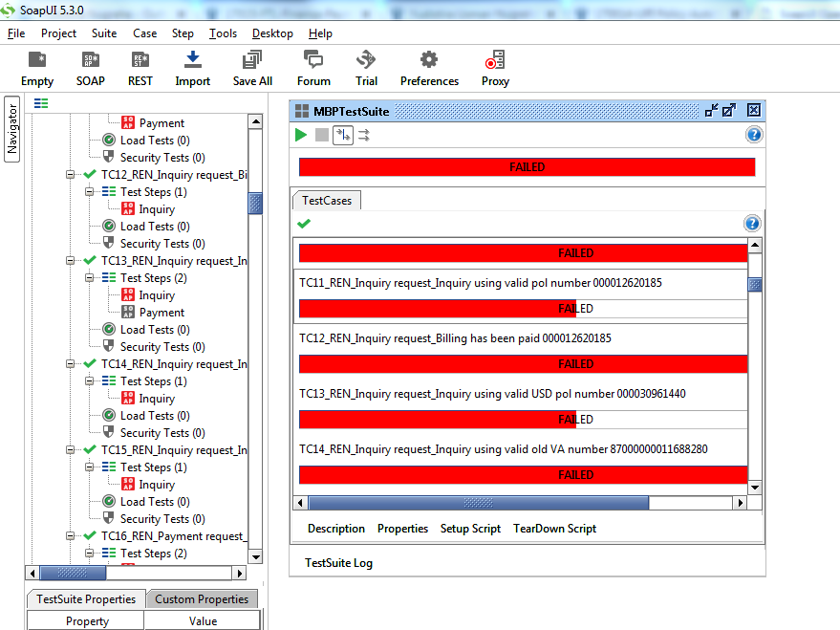Create a new SOAP project

coord(90,61)
